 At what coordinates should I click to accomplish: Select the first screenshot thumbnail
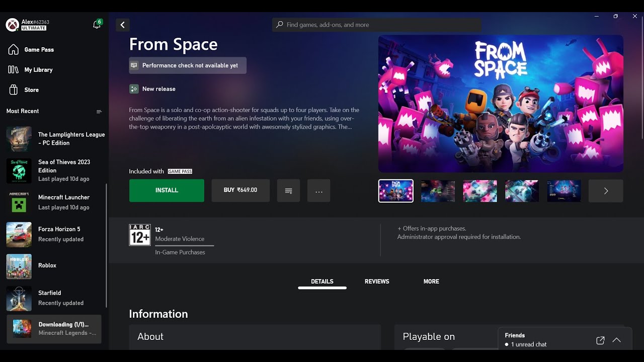(x=396, y=191)
